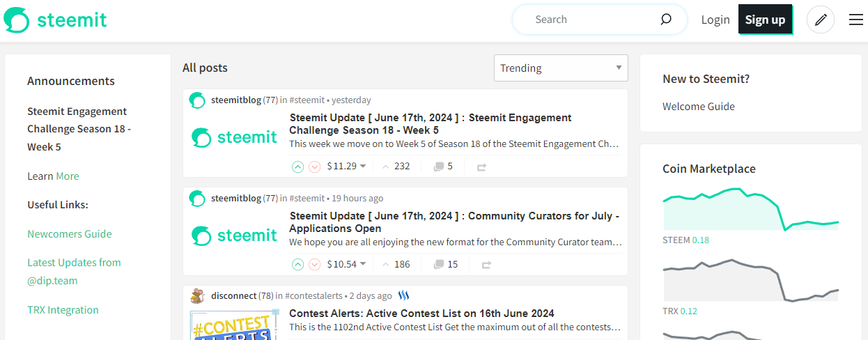Downvote the Community Curators for July post
868x340 pixels.
tap(314, 265)
